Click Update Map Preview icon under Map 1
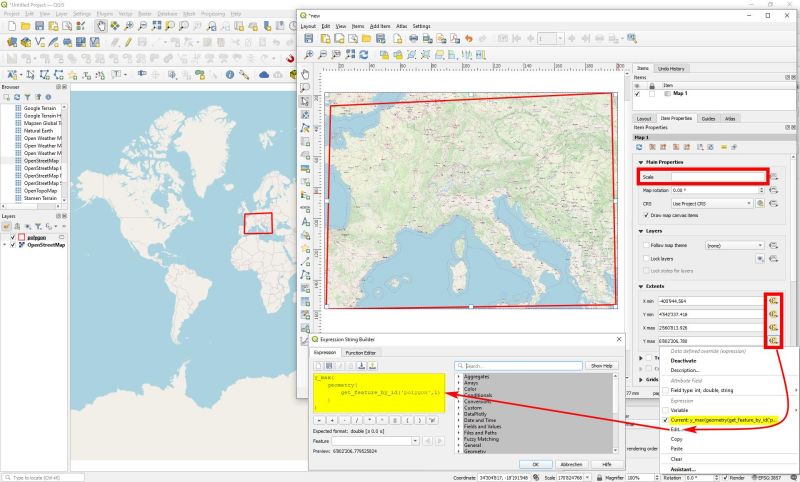The width and height of the screenshot is (800, 482). coord(639,147)
